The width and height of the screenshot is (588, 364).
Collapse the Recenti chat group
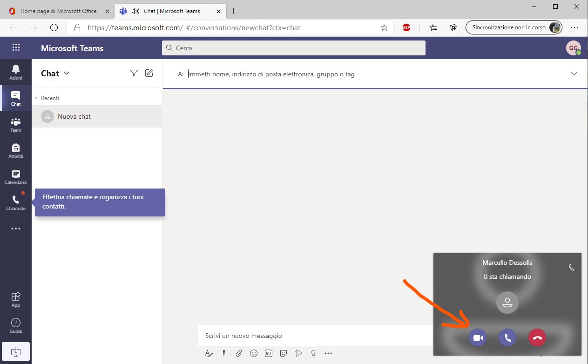36,98
